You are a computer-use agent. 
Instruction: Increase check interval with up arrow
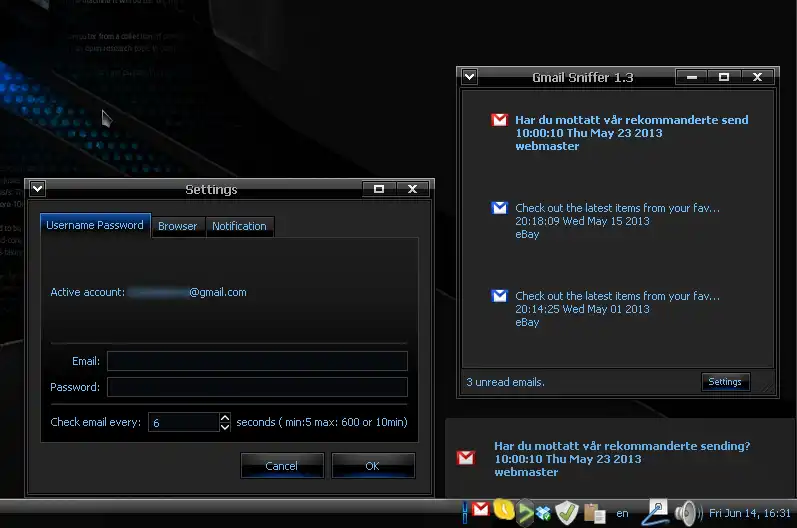point(225,417)
